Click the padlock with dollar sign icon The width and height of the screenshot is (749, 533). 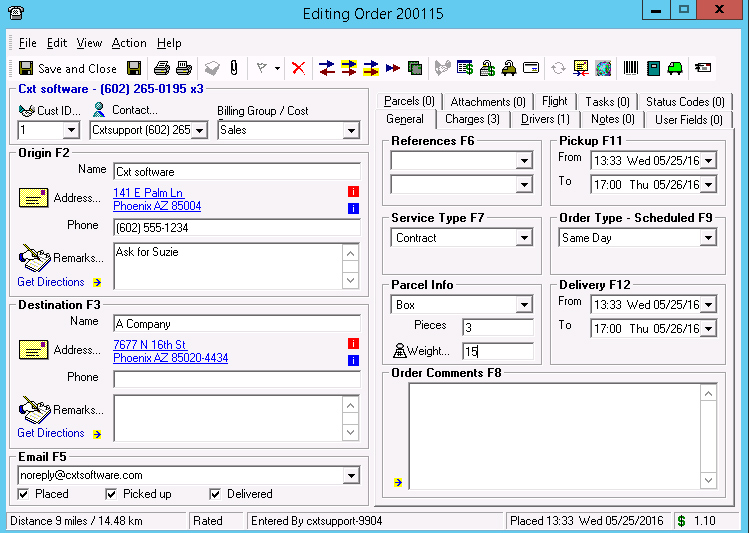[x=487, y=68]
